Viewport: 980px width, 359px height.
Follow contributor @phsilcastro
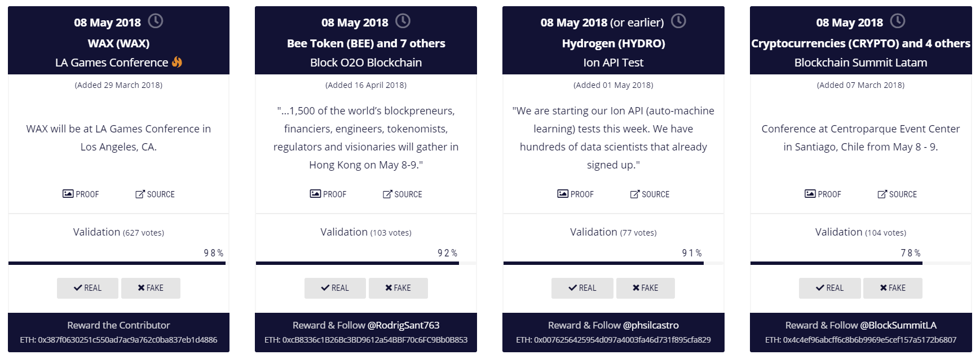tap(651, 325)
